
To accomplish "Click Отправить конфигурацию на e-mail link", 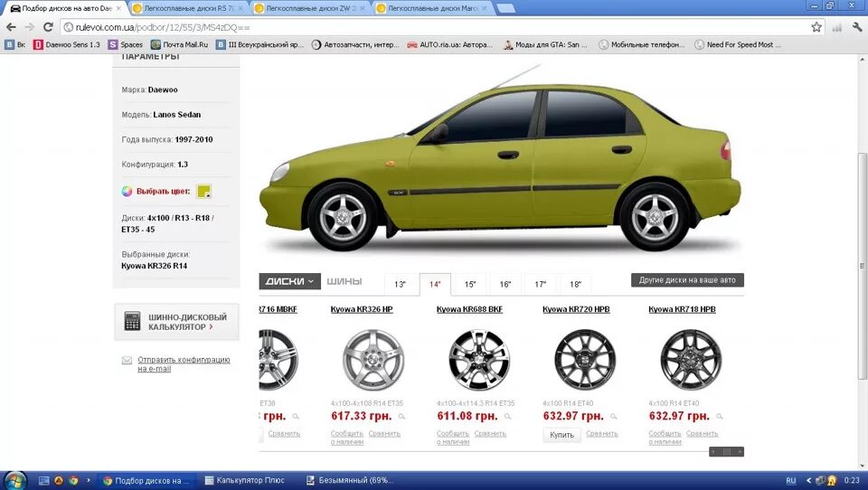I will (x=184, y=363).
